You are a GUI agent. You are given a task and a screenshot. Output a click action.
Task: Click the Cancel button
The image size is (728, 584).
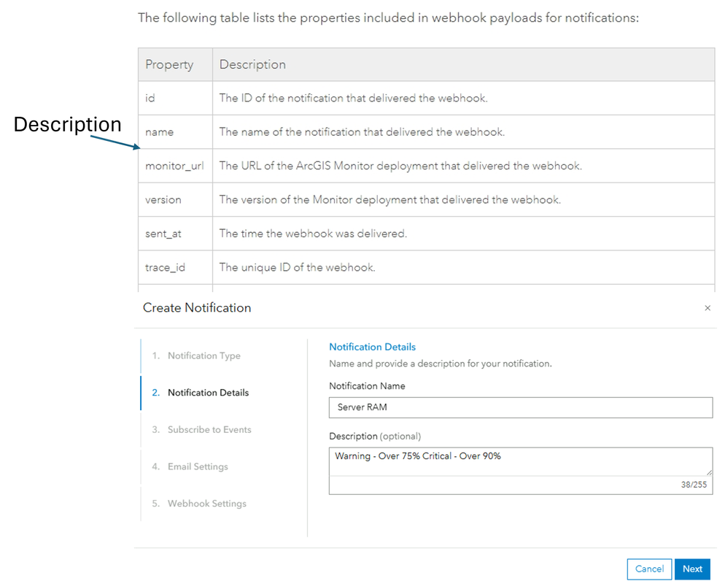(648, 569)
